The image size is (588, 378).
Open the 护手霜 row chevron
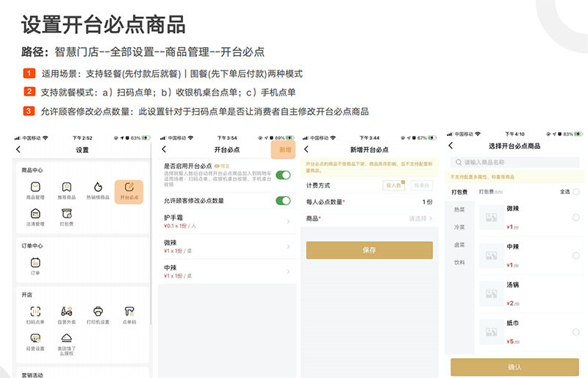coord(288,221)
